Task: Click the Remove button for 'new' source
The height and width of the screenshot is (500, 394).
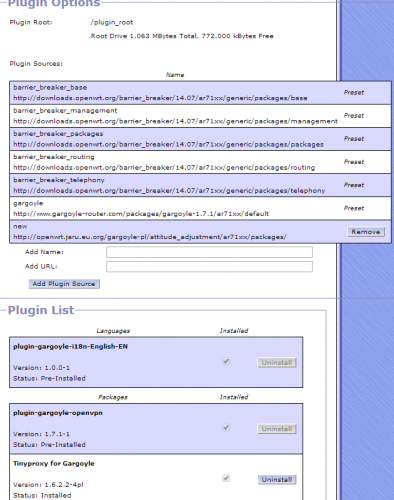Action: 366,232
